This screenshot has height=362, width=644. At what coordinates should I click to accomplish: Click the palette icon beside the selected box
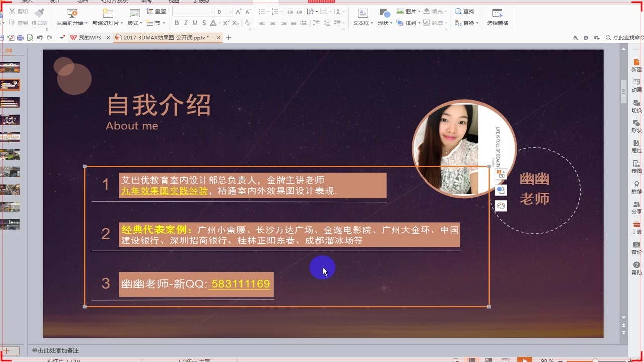point(500,206)
